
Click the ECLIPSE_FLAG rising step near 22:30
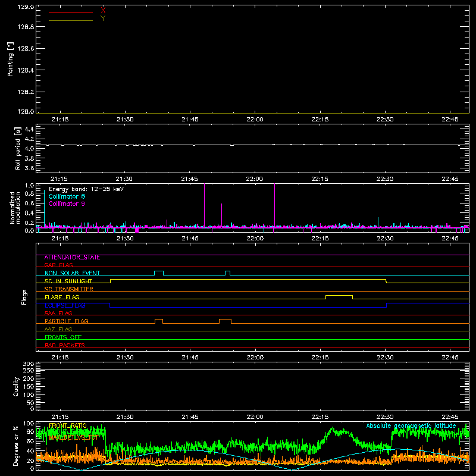(386, 305)
